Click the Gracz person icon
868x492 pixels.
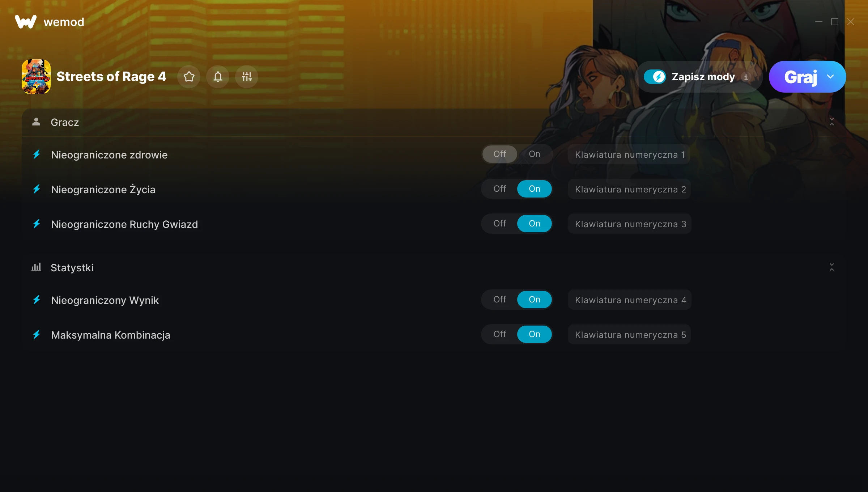point(36,122)
